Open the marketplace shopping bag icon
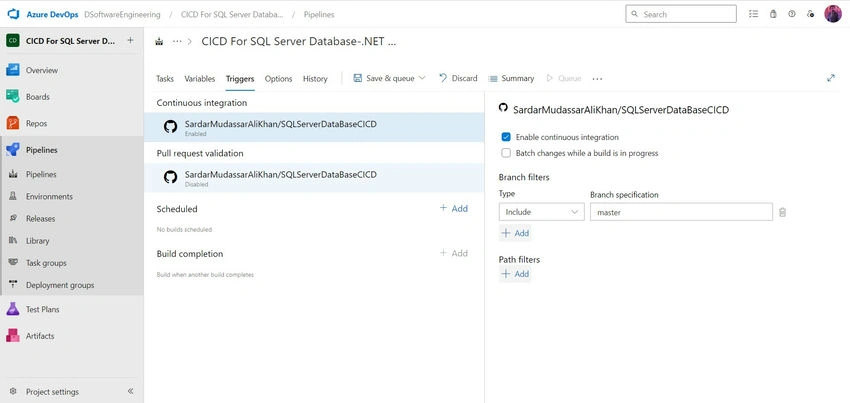 (x=773, y=14)
